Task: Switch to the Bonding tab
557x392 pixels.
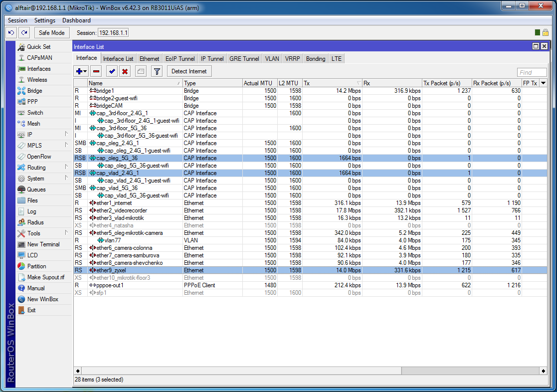Action: click(x=316, y=59)
